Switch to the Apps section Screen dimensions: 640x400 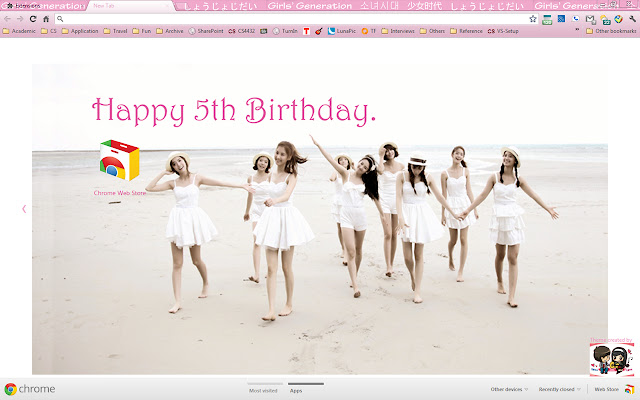pyautogui.click(x=306, y=388)
